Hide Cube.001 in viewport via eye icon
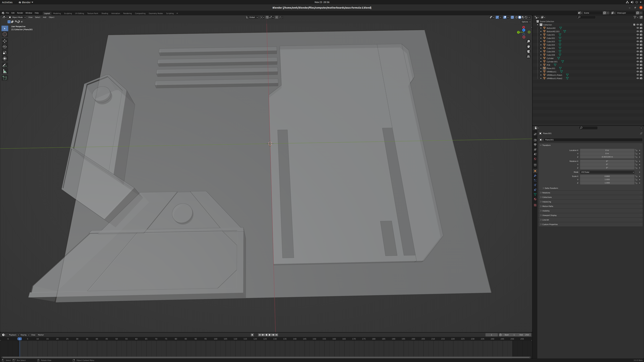This screenshot has height=362, width=644. point(637,35)
